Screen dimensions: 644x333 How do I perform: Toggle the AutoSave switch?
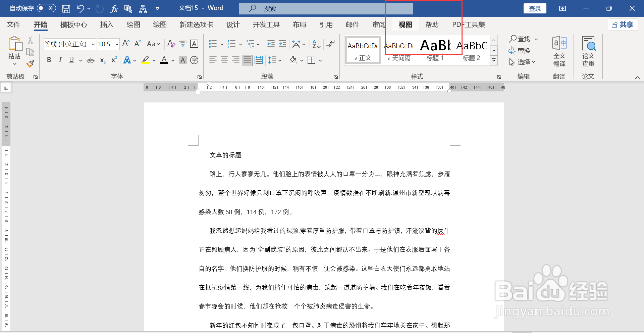click(46, 8)
